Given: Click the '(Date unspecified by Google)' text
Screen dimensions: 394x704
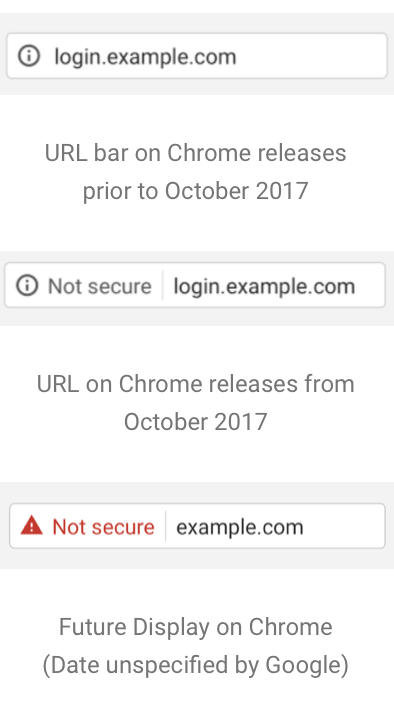Looking at the screenshot, I should click(196, 665).
